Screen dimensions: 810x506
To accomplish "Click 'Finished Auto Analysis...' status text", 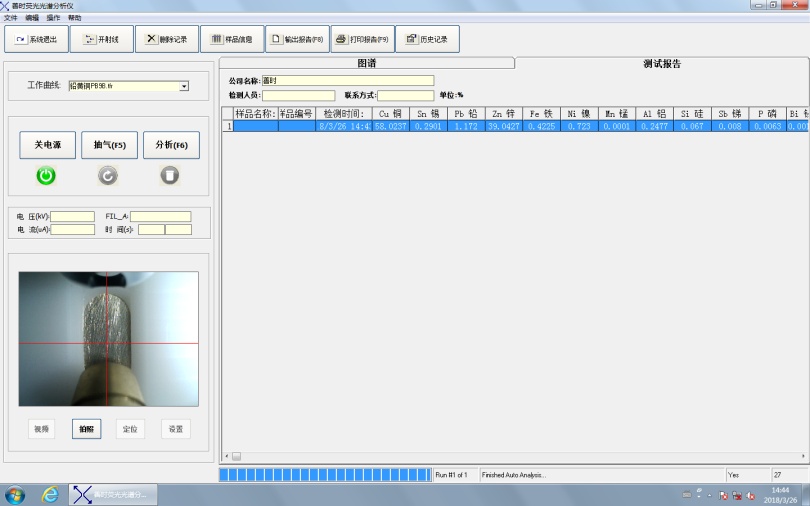I will (x=513, y=475).
